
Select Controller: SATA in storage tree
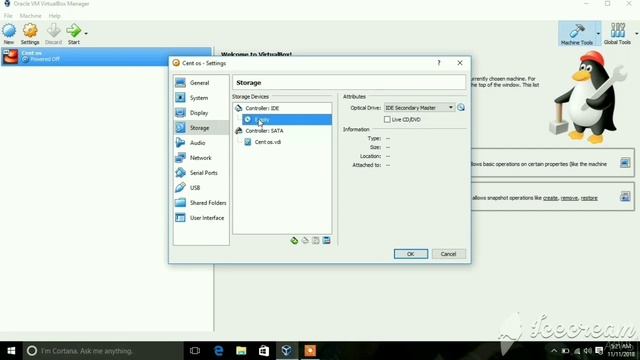(x=264, y=131)
